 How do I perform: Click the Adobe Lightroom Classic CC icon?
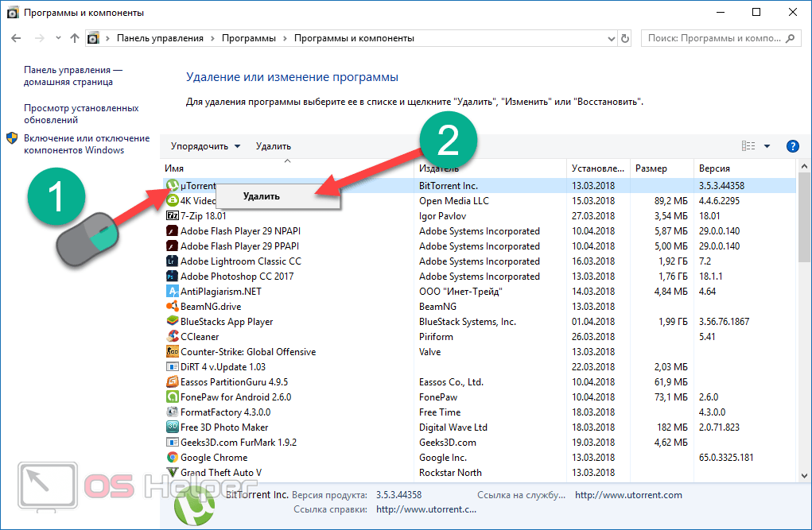pyautogui.click(x=173, y=261)
